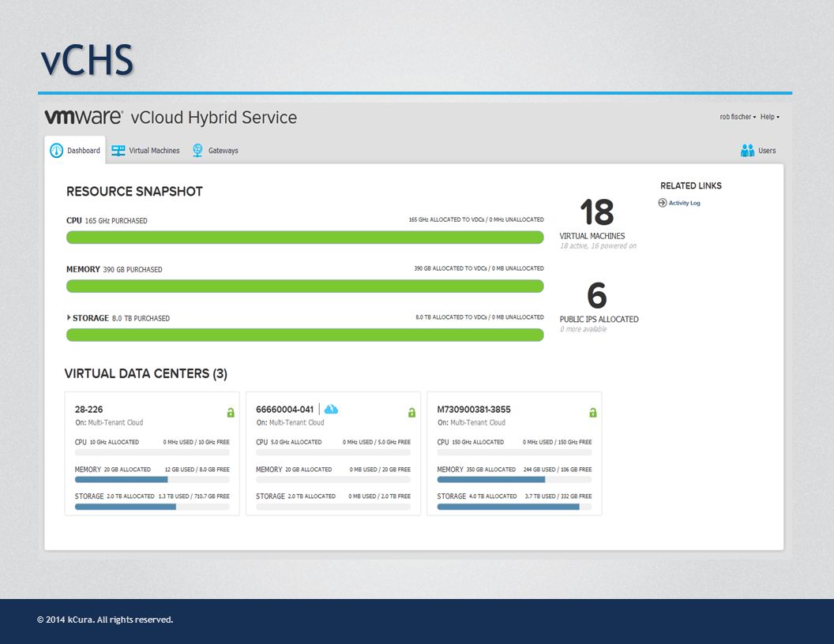Click the lock icon on the M730900381-3855 card
The height and width of the screenshot is (644, 834).
593,412
